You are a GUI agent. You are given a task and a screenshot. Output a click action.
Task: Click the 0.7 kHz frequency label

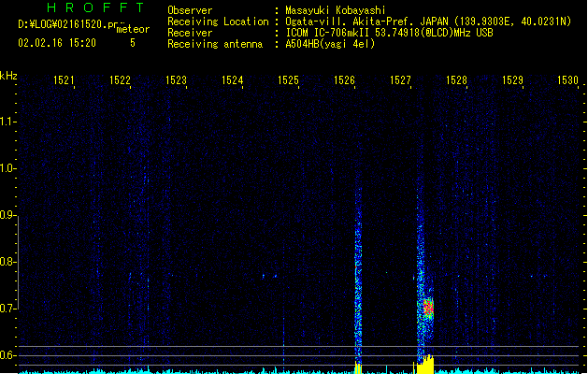(x=7, y=309)
